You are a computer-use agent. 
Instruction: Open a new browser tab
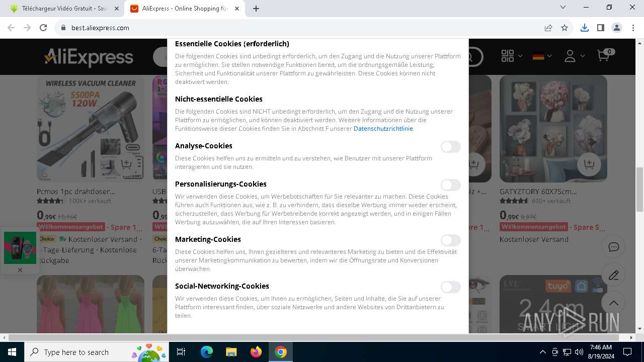[256, 9]
